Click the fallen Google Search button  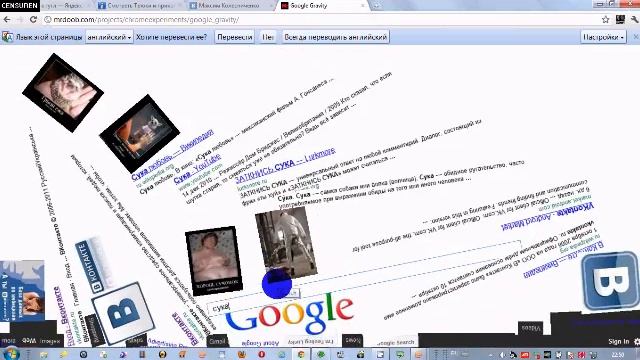pyautogui.click(x=396, y=342)
